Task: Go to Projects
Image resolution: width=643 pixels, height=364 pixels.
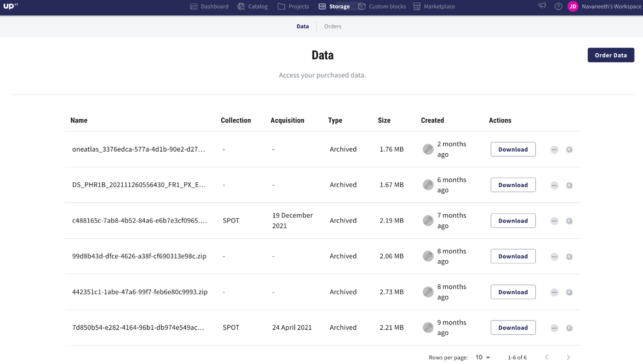Action: [293, 6]
